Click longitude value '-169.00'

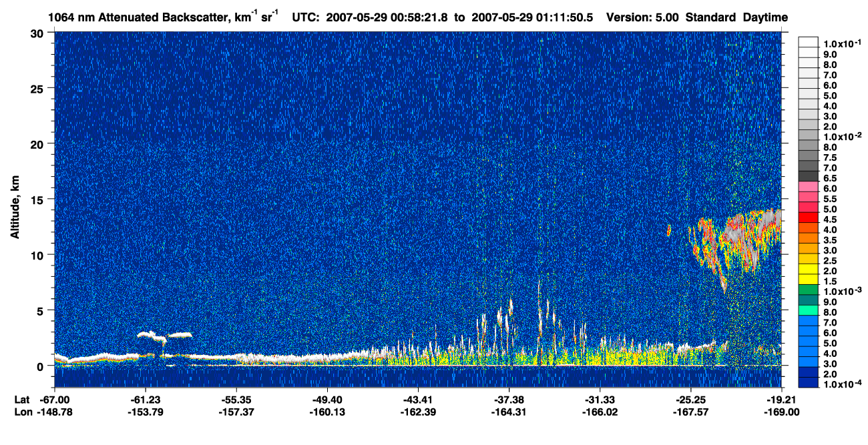pos(782,412)
